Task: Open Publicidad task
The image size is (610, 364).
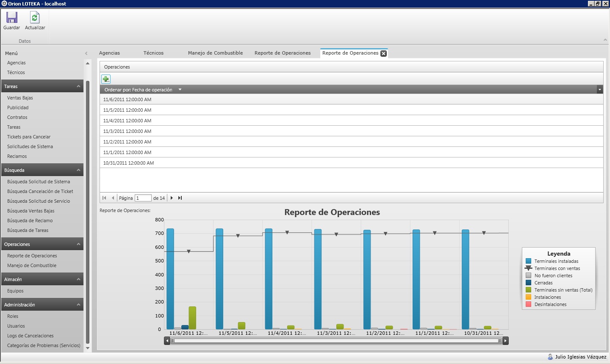Action: pos(18,108)
